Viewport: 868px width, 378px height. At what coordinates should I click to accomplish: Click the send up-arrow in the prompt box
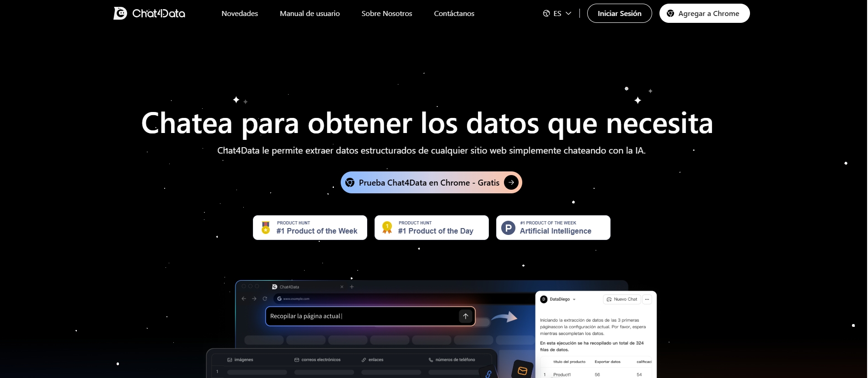[x=466, y=316]
